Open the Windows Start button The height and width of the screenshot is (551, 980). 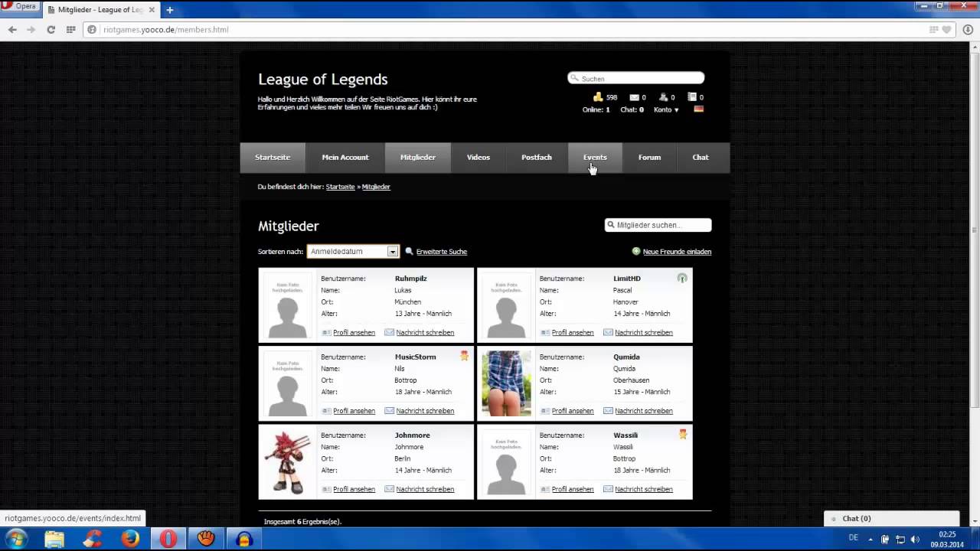click(x=16, y=539)
